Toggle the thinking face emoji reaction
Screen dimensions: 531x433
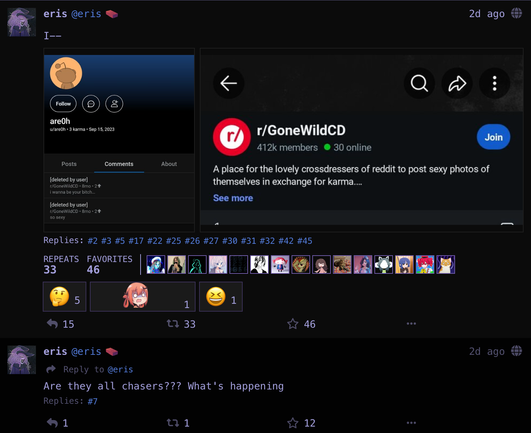(x=65, y=297)
